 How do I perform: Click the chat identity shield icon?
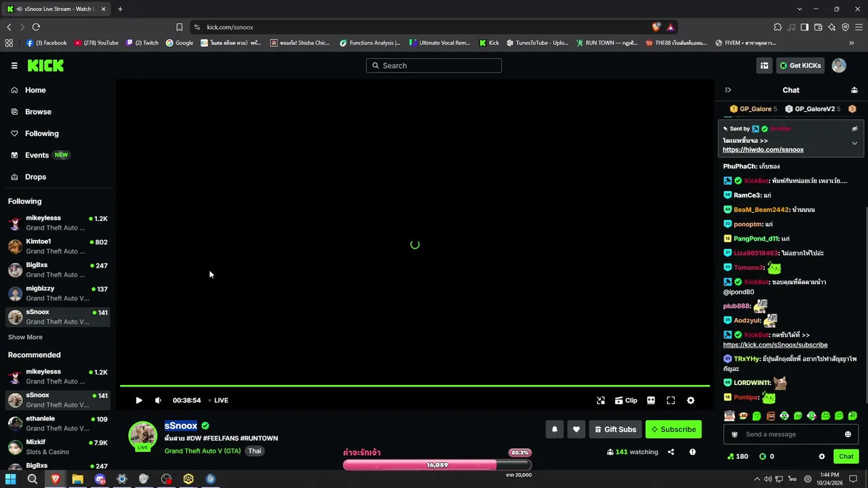tap(734, 434)
